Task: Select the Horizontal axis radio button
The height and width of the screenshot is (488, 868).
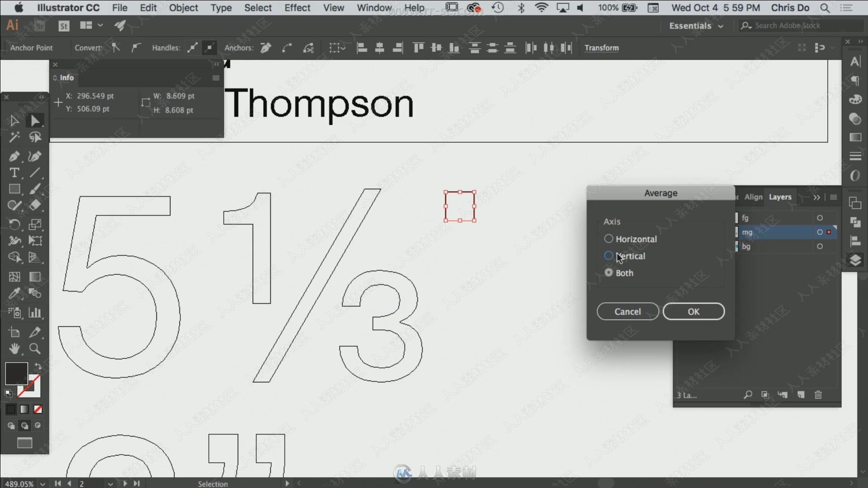Action: (608, 239)
